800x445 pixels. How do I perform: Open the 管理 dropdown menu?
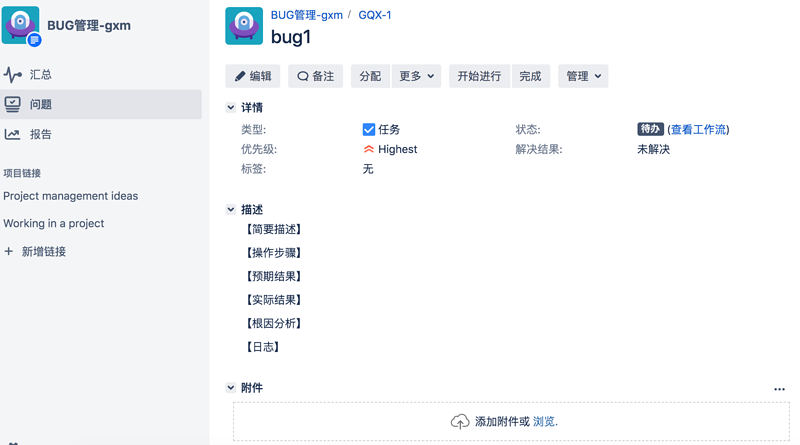(583, 76)
